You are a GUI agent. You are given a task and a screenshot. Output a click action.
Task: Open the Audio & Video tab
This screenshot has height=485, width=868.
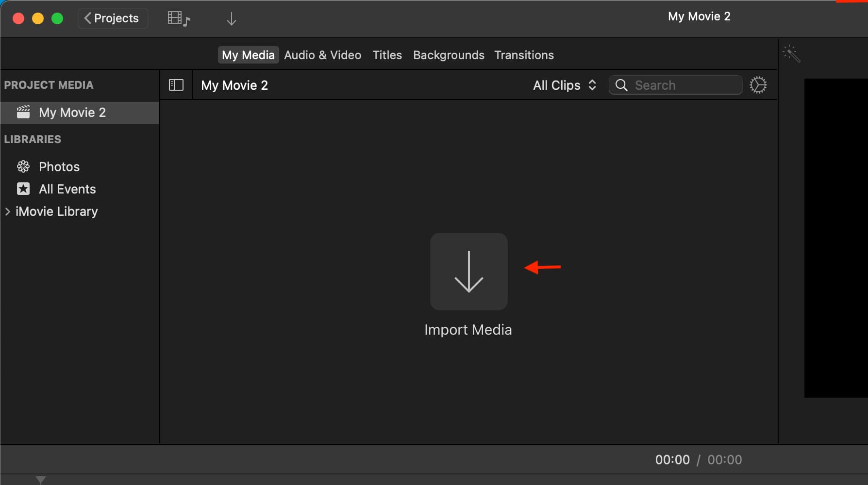point(322,55)
